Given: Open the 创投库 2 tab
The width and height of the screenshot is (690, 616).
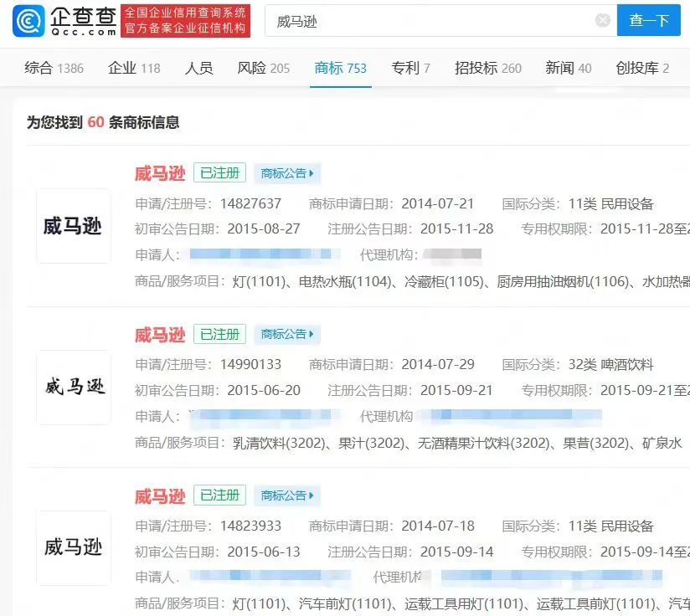Looking at the screenshot, I should coord(642,68).
